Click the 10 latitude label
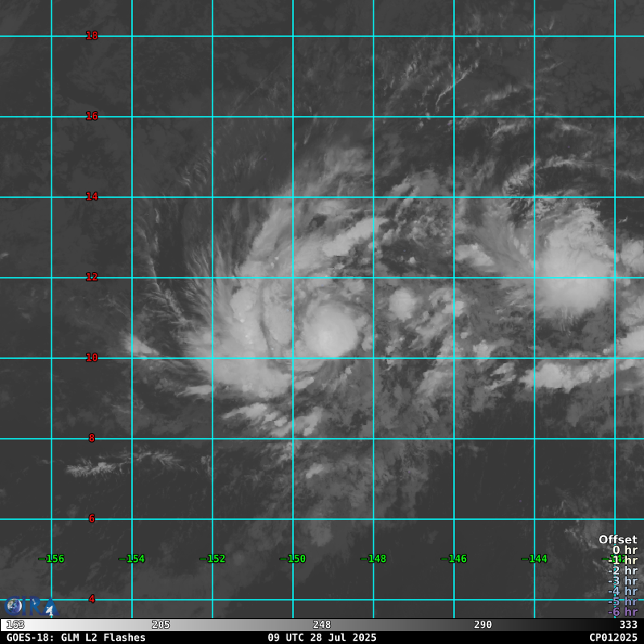Screen dimensions: 644x644 [x=92, y=357]
